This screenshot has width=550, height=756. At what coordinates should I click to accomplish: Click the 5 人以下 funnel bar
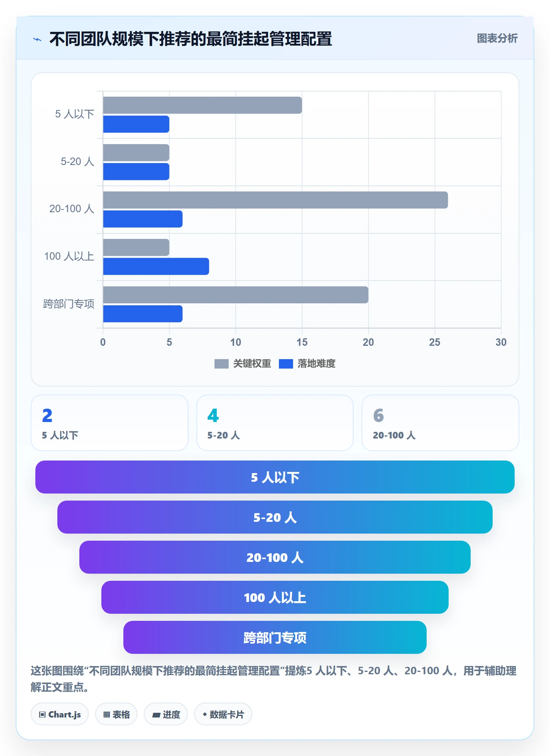pyautogui.click(x=275, y=477)
